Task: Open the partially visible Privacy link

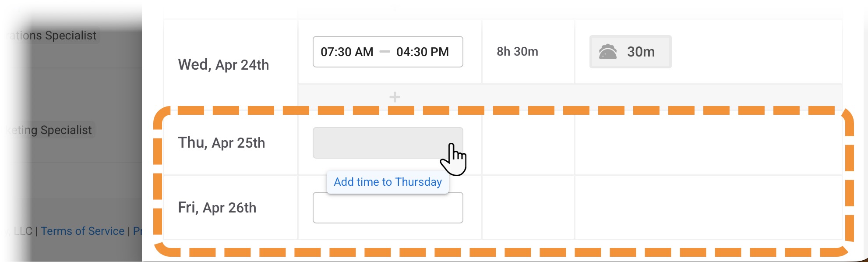Action: point(137,231)
